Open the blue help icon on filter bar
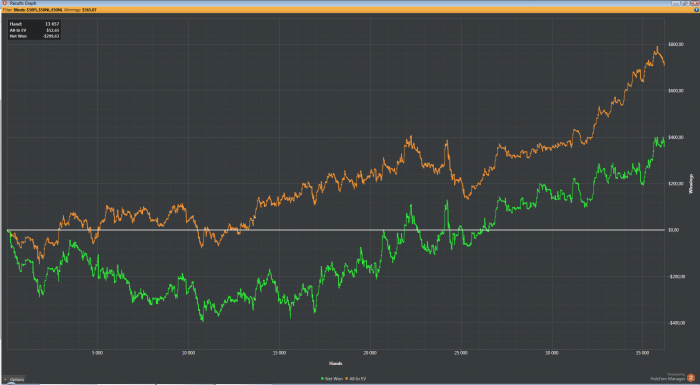Viewport: 700px width, 385px height. (696, 9)
